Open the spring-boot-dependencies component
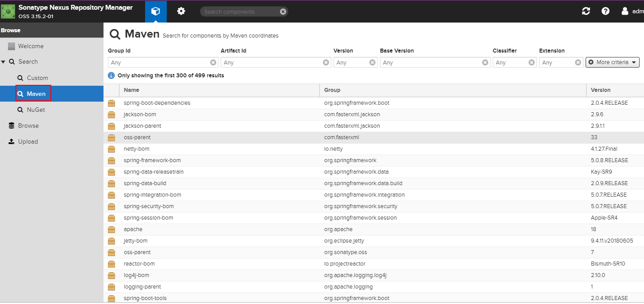 374,103
